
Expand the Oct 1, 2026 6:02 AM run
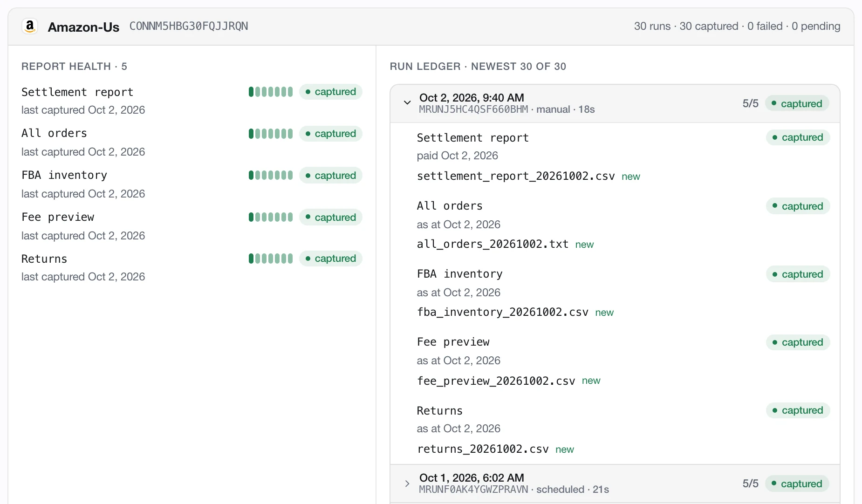(407, 484)
